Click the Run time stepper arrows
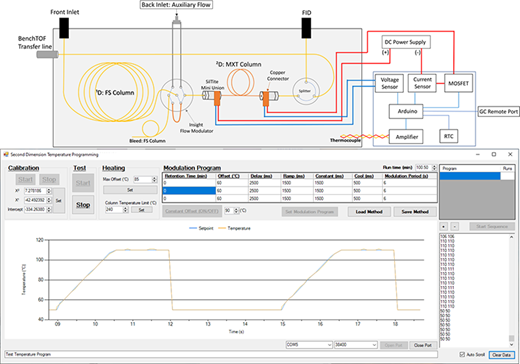Image resolution: width=520 pixels, height=364 pixels. (x=434, y=168)
